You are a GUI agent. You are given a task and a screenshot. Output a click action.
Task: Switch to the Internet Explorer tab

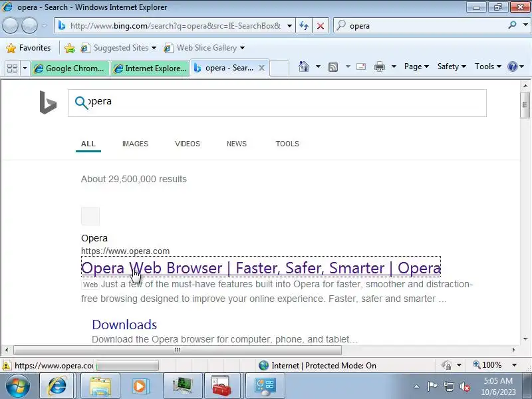pyautogui.click(x=150, y=68)
